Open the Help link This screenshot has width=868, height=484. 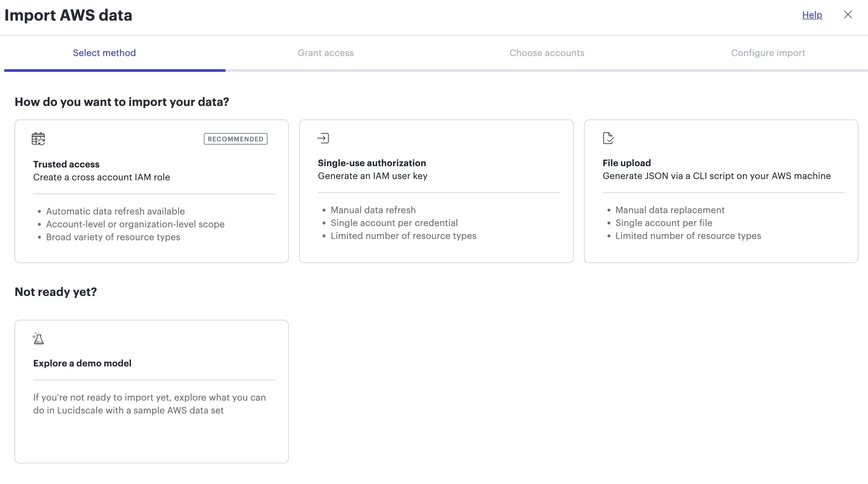812,15
